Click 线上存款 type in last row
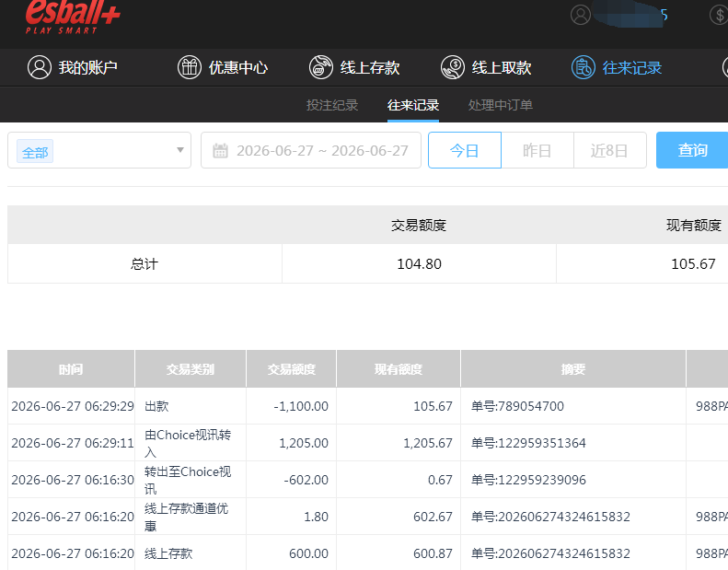The image size is (728, 570). click(x=168, y=553)
